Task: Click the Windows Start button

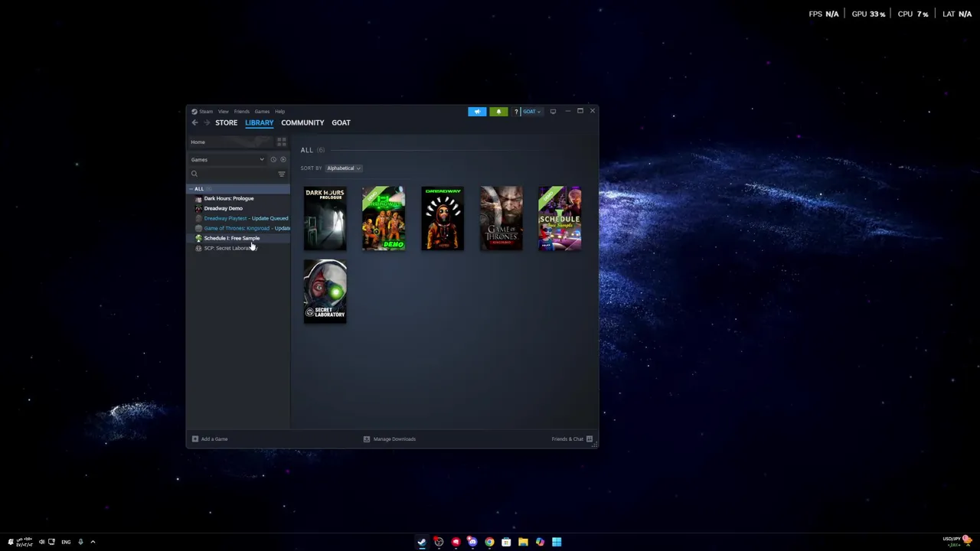Action: coord(557,542)
